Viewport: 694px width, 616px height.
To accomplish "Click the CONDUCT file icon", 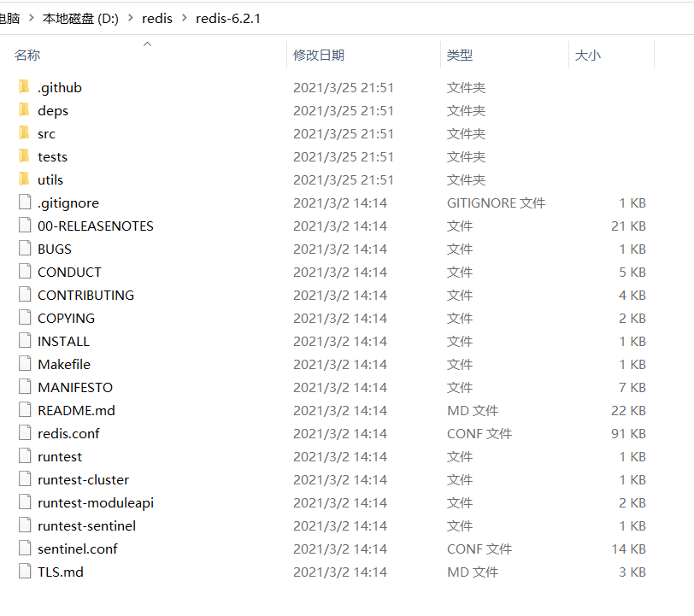I will coord(25,271).
